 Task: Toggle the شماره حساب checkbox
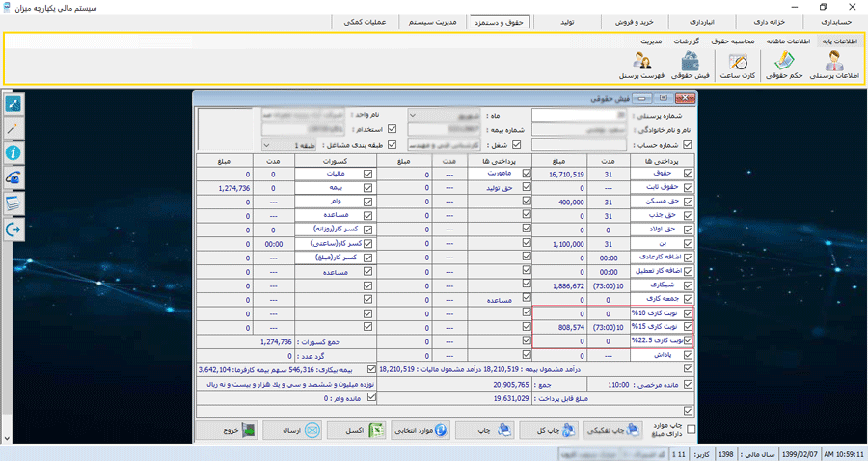coord(688,145)
